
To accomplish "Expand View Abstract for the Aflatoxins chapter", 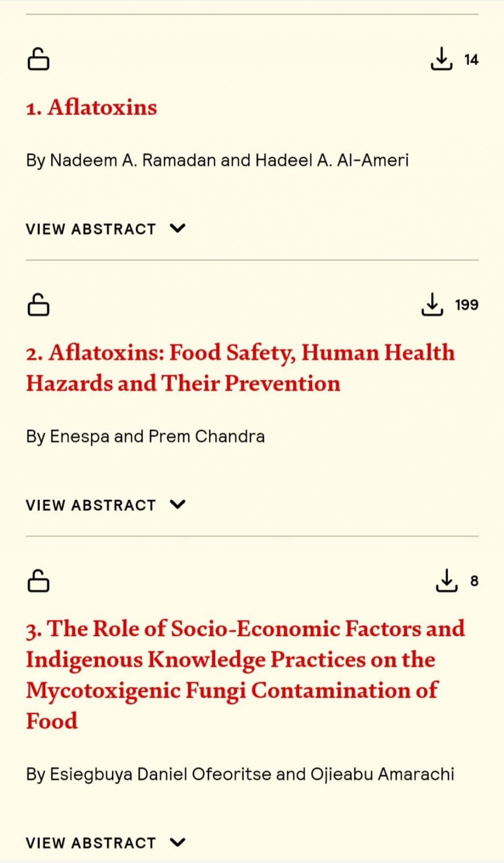I will pyautogui.click(x=91, y=229).
